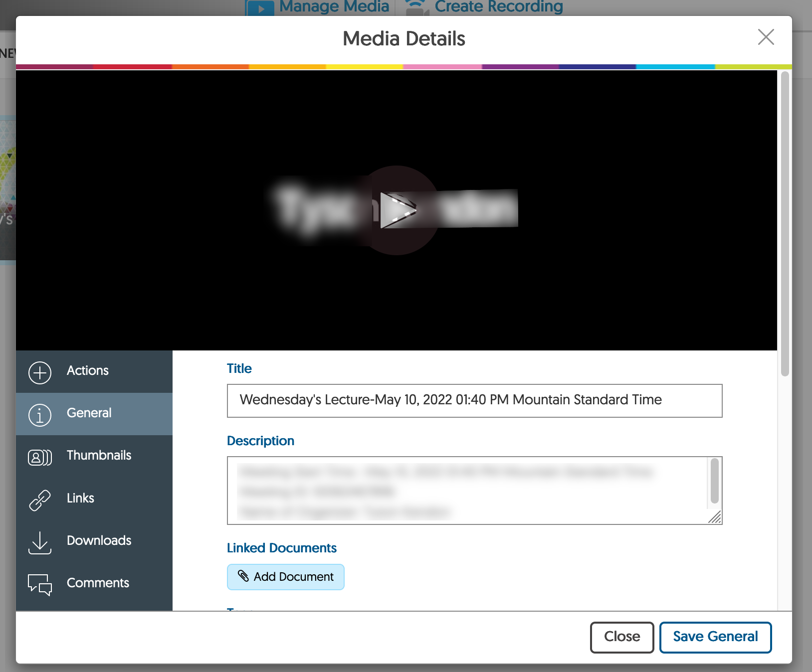Click the dialog's main vertical scrollbar
The image size is (812, 672).
(785, 224)
